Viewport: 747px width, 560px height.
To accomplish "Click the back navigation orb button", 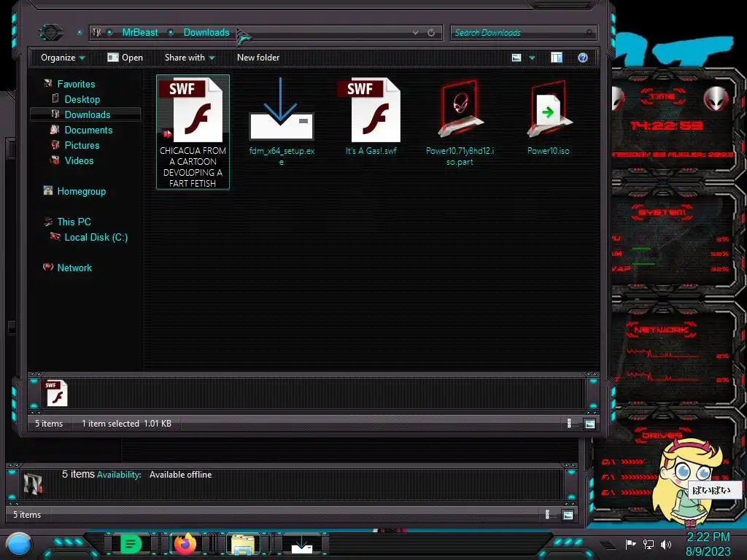I will click(50, 32).
